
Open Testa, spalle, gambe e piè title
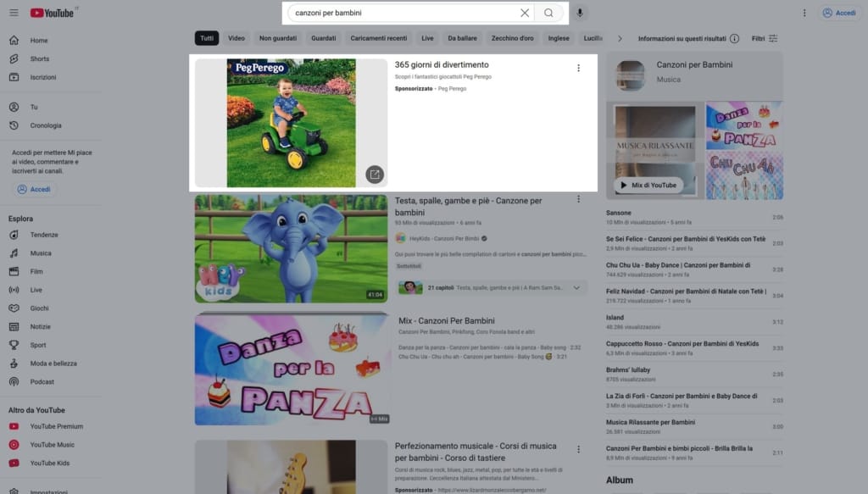468,207
